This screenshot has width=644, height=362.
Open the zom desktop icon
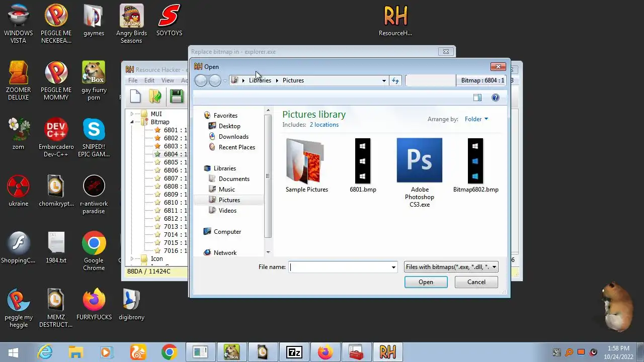(19, 134)
